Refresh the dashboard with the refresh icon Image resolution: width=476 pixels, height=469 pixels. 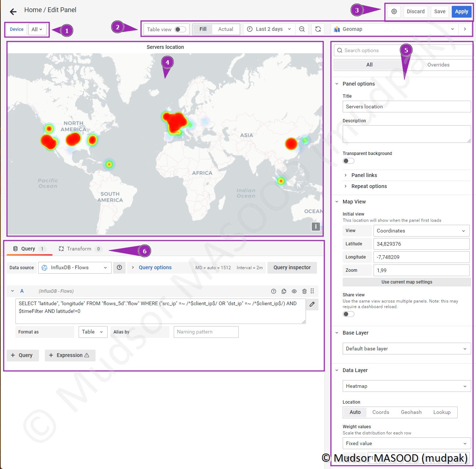(x=318, y=29)
